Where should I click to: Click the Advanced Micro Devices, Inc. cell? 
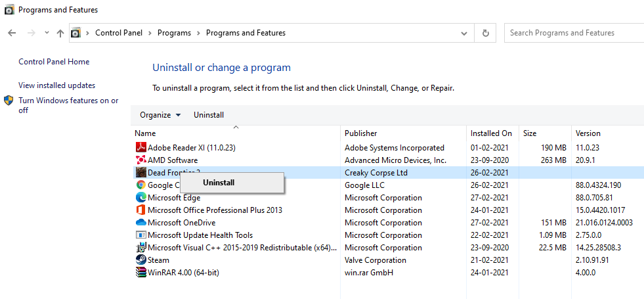click(395, 160)
